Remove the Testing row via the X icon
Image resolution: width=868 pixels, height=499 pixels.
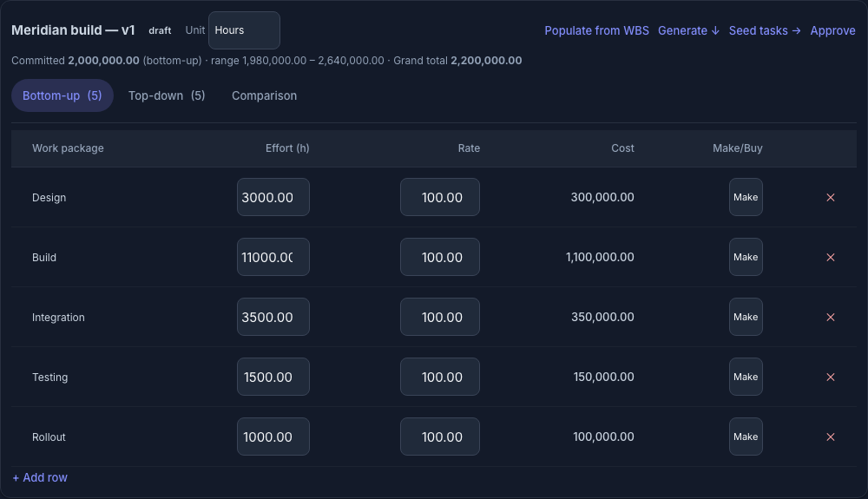pos(831,377)
